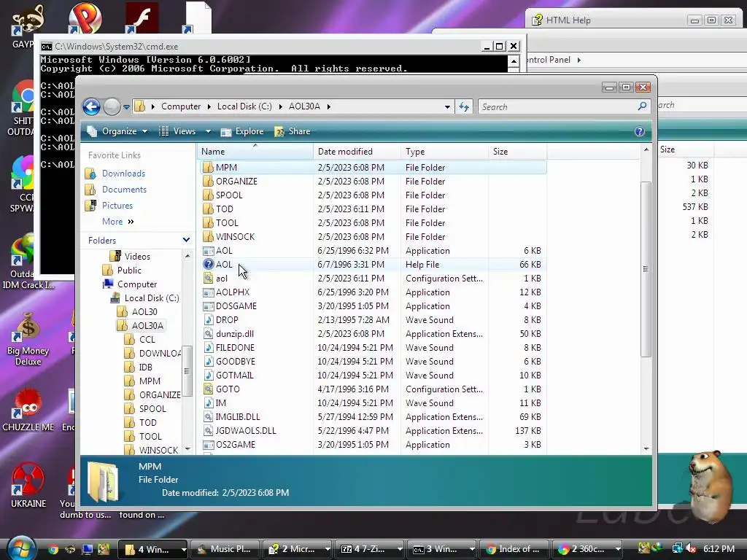
Task: Select DOSGAME in the file list
Action: 236,306
